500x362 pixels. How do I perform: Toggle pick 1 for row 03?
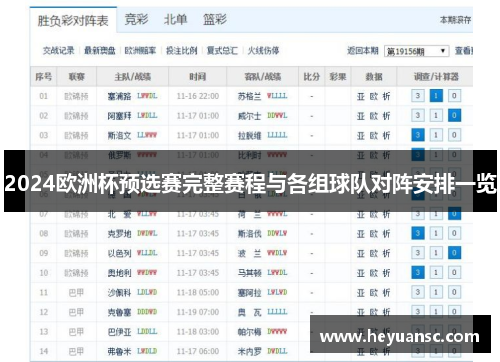pos(436,135)
